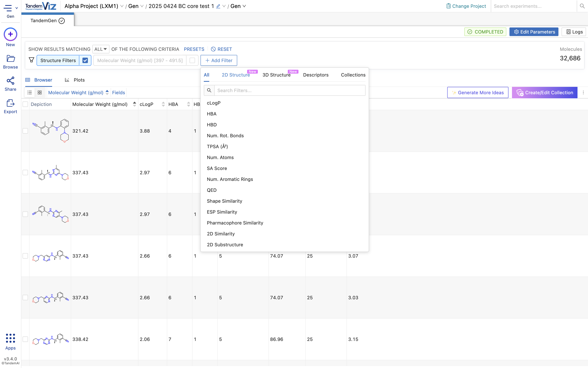The image size is (588, 368).
Task: Click the 321.42 molecule depiction
Action: coord(51,131)
